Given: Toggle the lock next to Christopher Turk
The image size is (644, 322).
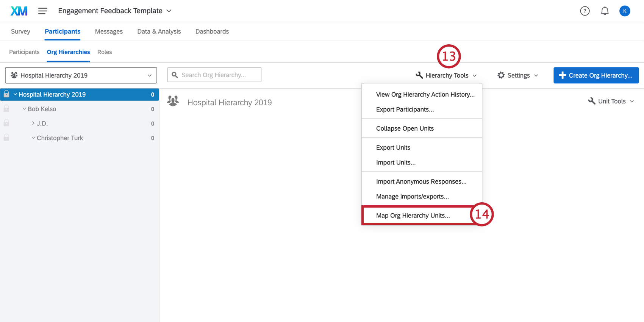Looking at the screenshot, I should pyautogui.click(x=6, y=138).
